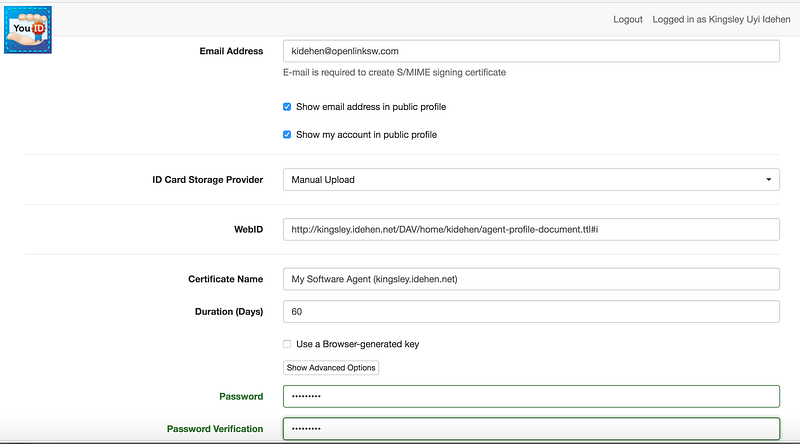Image resolution: width=800 pixels, height=444 pixels.
Task: Click the S/MIME signing certificate note
Action: coord(394,72)
